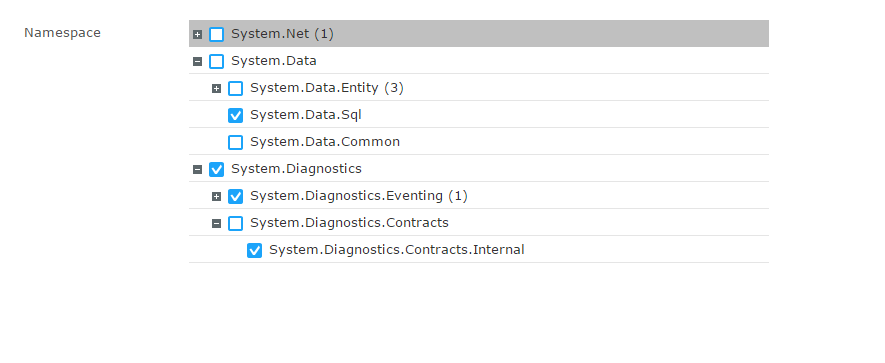885x363 pixels.
Task: Expand the System.Data.Entity node
Action: 216,89
